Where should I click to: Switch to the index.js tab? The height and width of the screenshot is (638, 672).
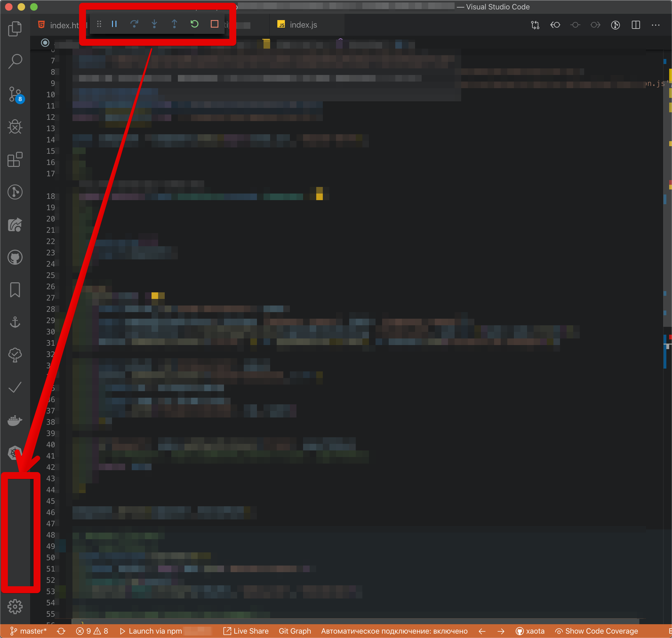point(303,25)
